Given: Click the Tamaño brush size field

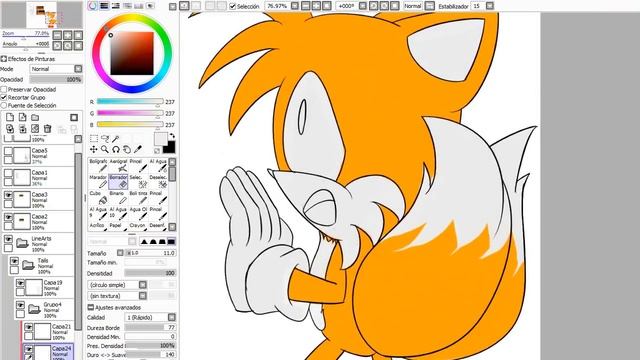Looking at the screenshot, I should pyautogui.click(x=150, y=253).
